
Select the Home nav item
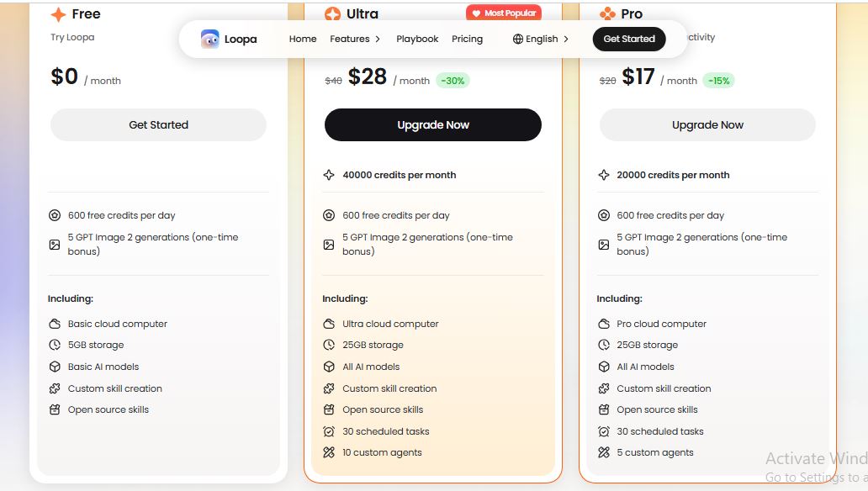tap(303, 39)
